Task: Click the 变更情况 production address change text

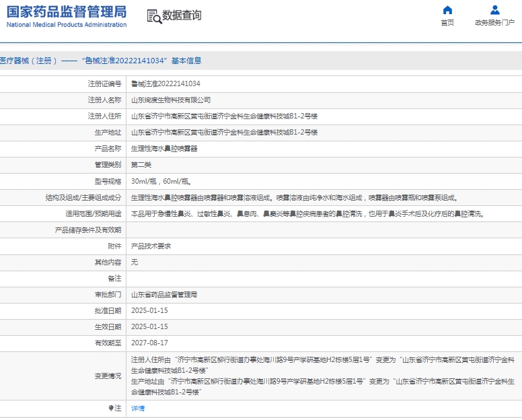Action: [323, 387]
